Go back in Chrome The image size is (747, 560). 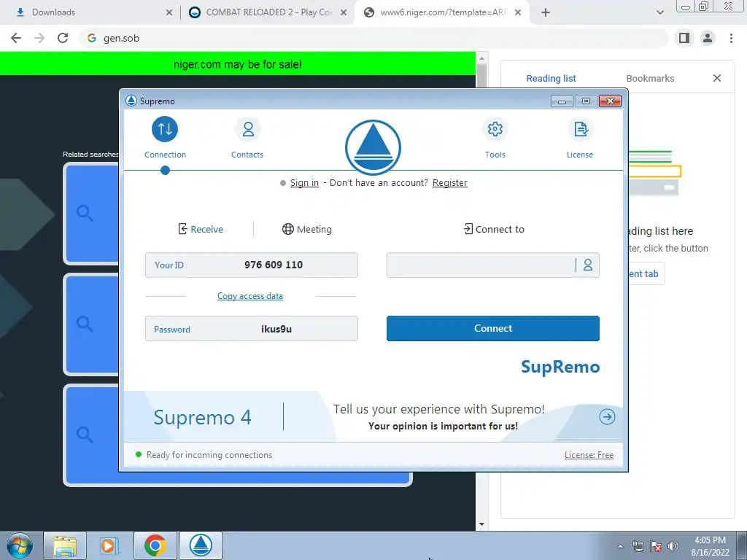pyautogui.click(x=16, y=38)
